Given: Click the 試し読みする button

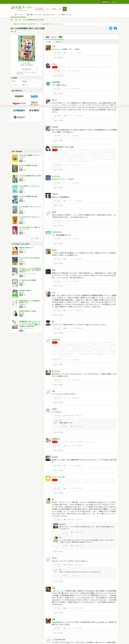Looking at the screenshot, I should pyautogui.click(x=27, y=69).
